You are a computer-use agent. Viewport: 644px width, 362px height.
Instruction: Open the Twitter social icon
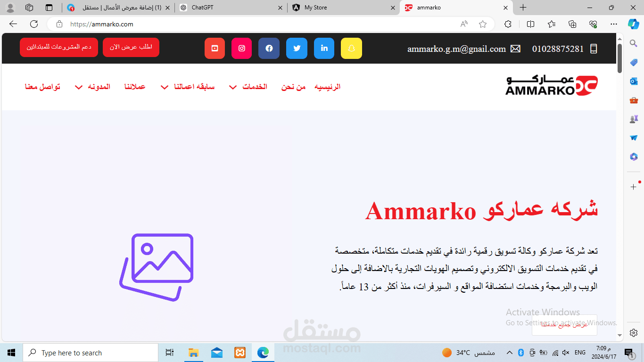coord(297,48)
